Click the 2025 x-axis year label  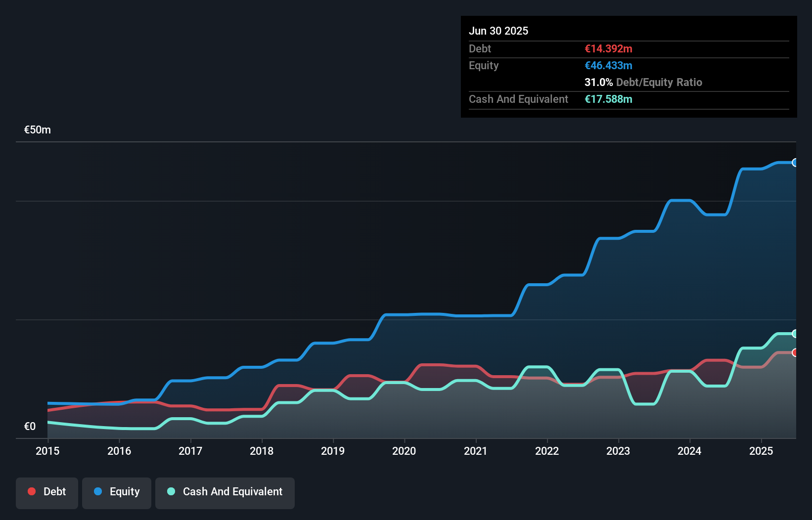coord(761,451)
